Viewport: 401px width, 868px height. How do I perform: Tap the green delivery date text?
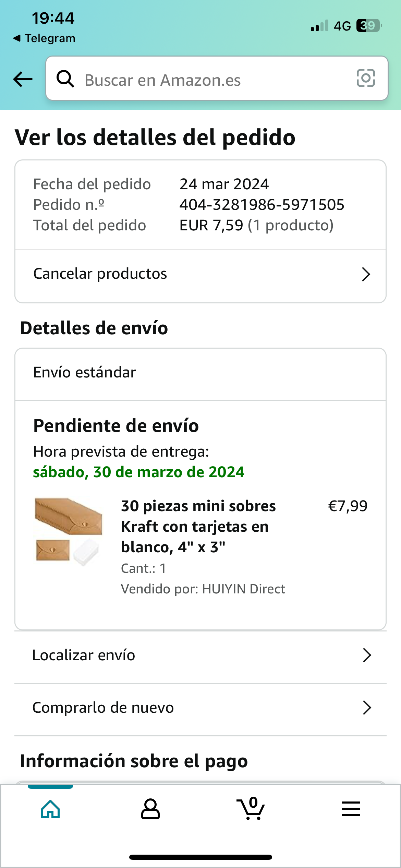138,472
